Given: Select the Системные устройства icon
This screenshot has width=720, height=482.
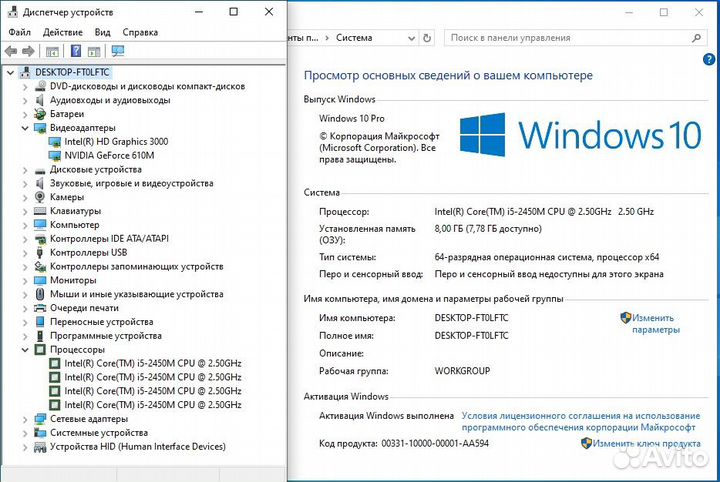Looking at the screenshot, I should tap(40, 432).
